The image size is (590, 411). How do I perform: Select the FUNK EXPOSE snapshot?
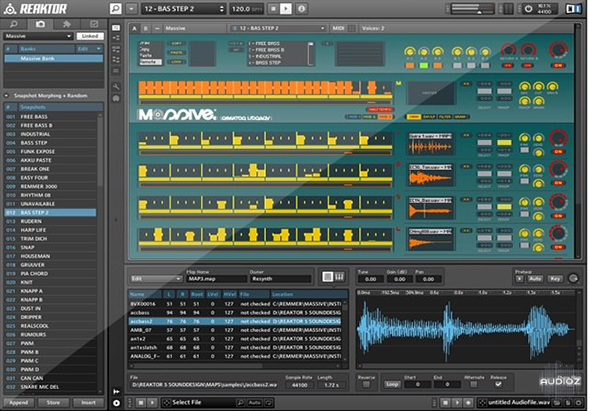[50, 151]
